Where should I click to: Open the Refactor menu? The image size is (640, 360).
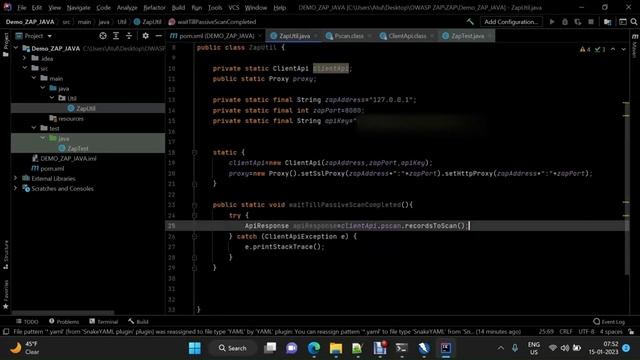coord(154,8)
